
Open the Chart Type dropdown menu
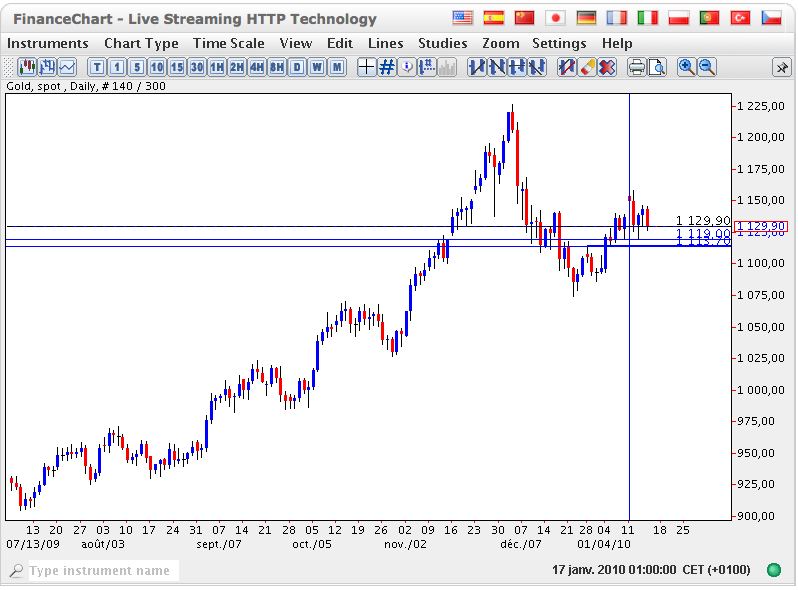141,43
